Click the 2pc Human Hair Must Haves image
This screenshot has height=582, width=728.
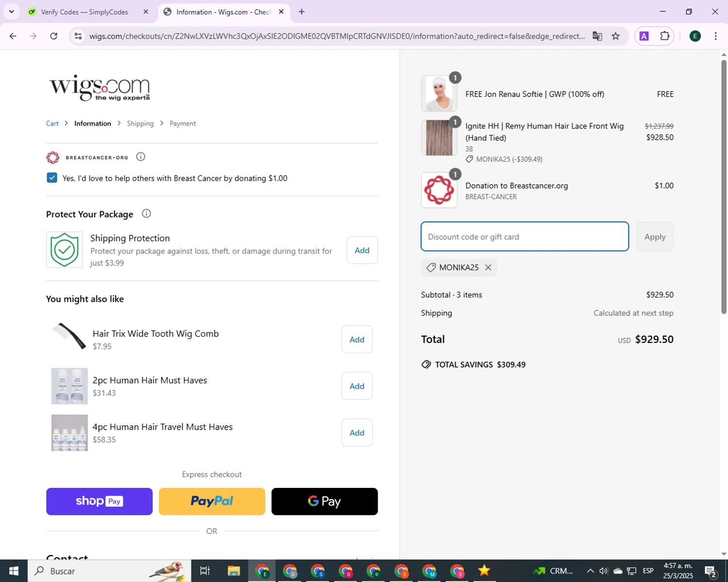[x=69, y=386]
